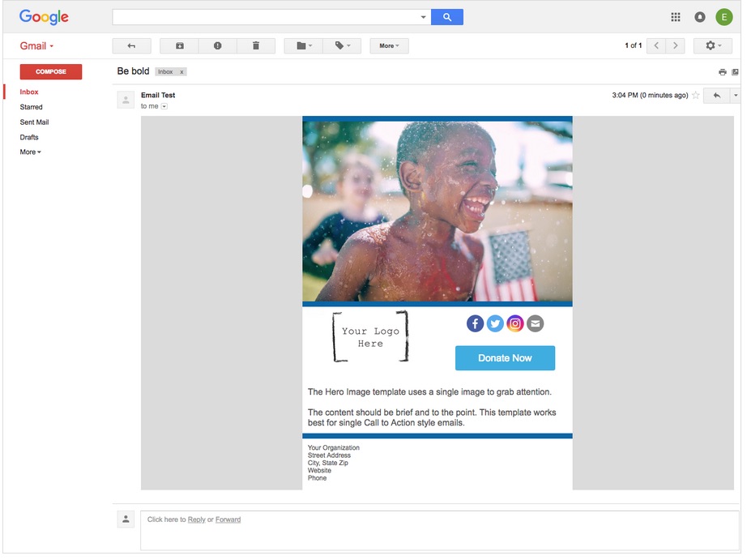Click the Donate Now button
This screenshot has height=560, width=747.
505,358
